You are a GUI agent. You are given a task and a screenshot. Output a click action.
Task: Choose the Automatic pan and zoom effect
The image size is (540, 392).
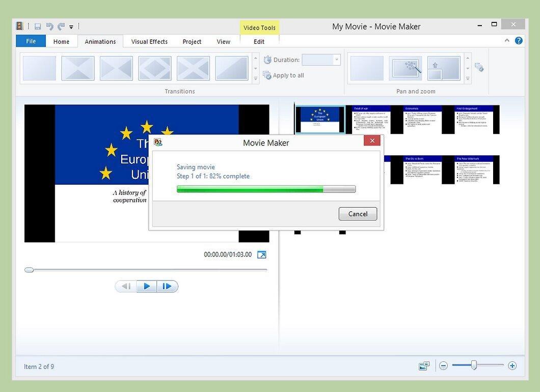406,68
